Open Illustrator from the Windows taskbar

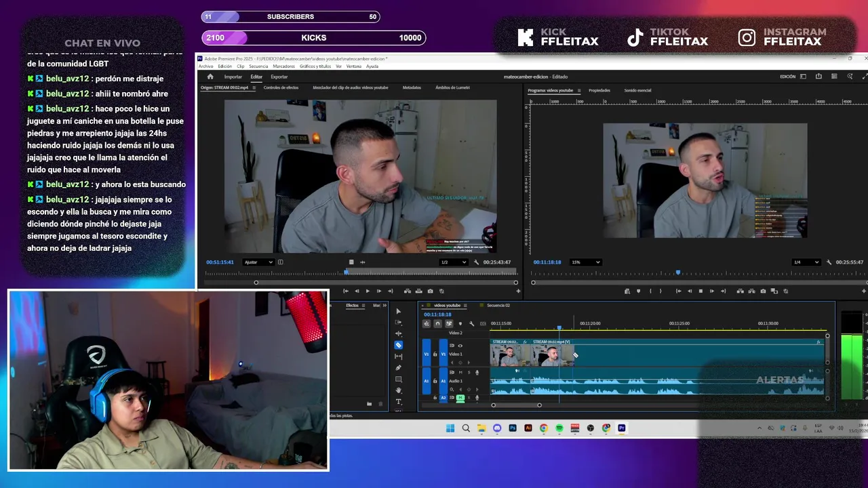click(x=528, y=428)
